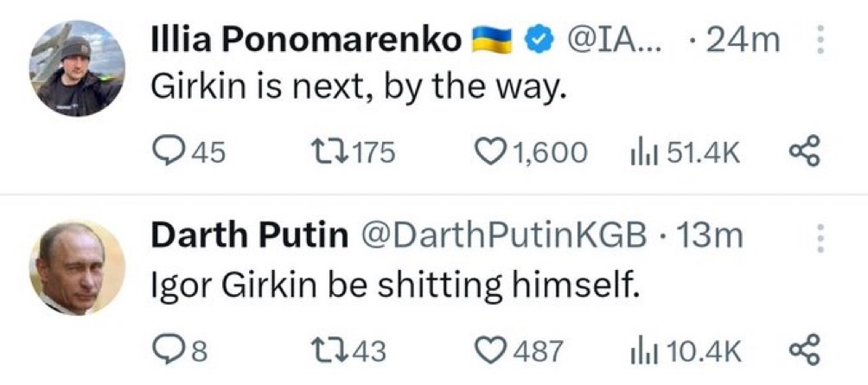The image size is (868, 385).
Task: Open Illia Ponomarenko's profile by name
Action: (306, 40)
